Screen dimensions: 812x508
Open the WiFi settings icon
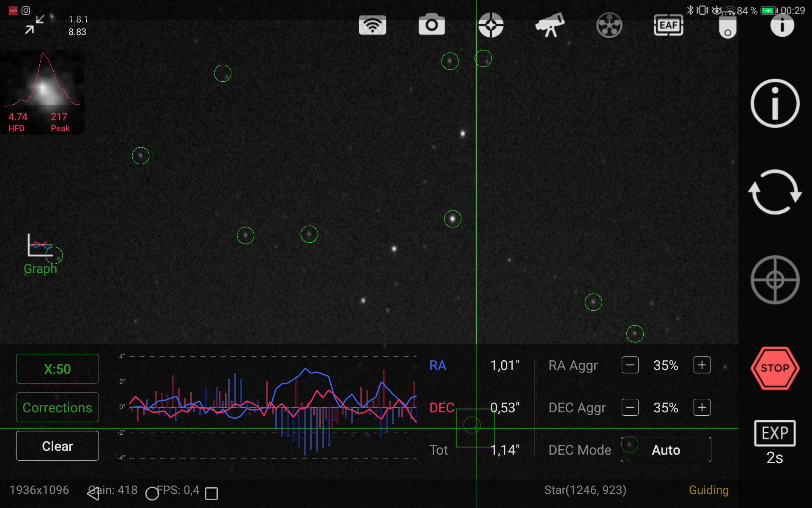click(372, 25)
